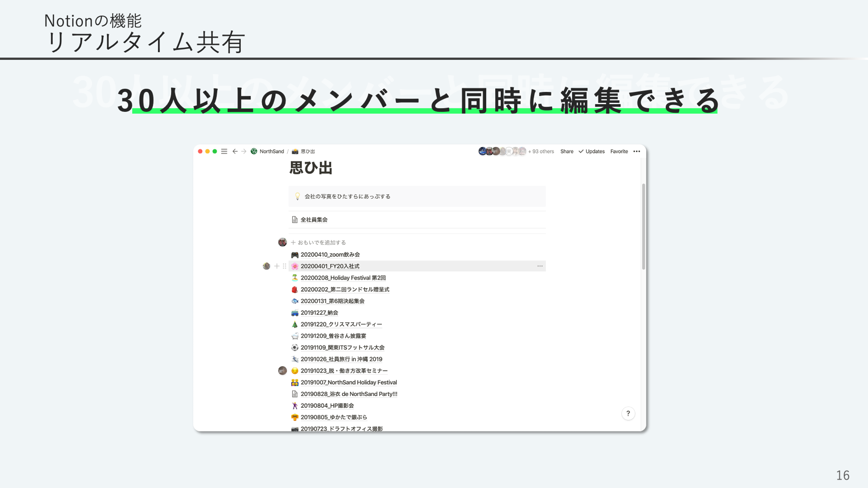Open the row options dots on FY20入社式
The image size is (868, 488).
(540, 266)
